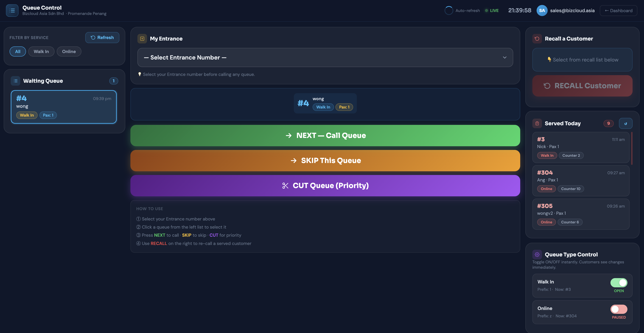Click the recall history icon beside Recall a Customer
Image resolution: width=644 pixels, height=333 pixels.
[x=537, y=38]
